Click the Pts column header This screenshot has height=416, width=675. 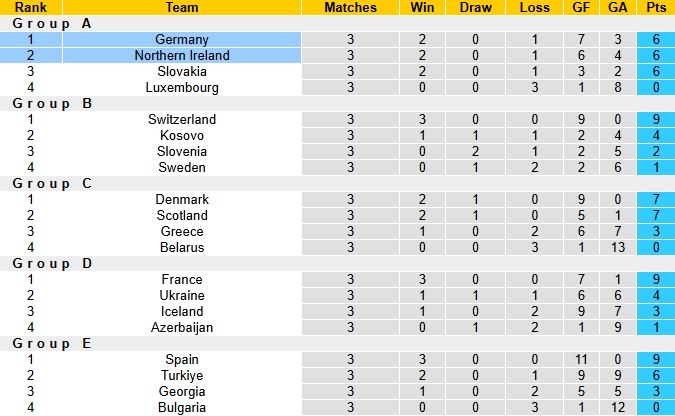[656, 7]
